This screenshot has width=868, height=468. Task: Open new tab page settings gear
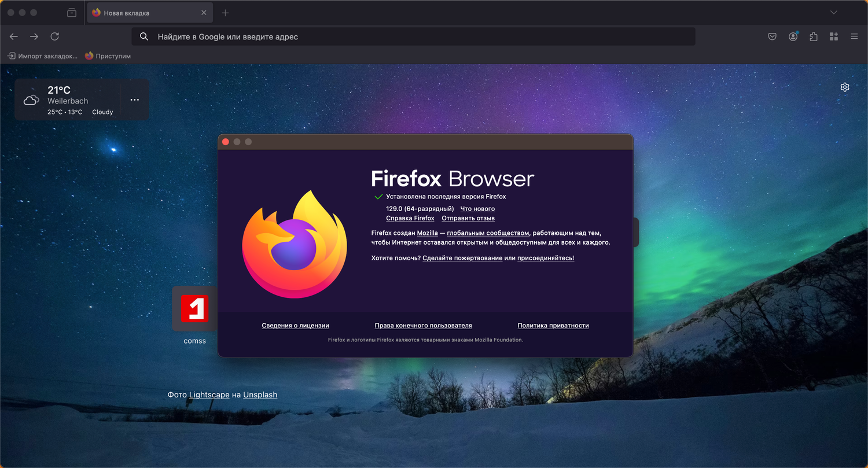845,87
